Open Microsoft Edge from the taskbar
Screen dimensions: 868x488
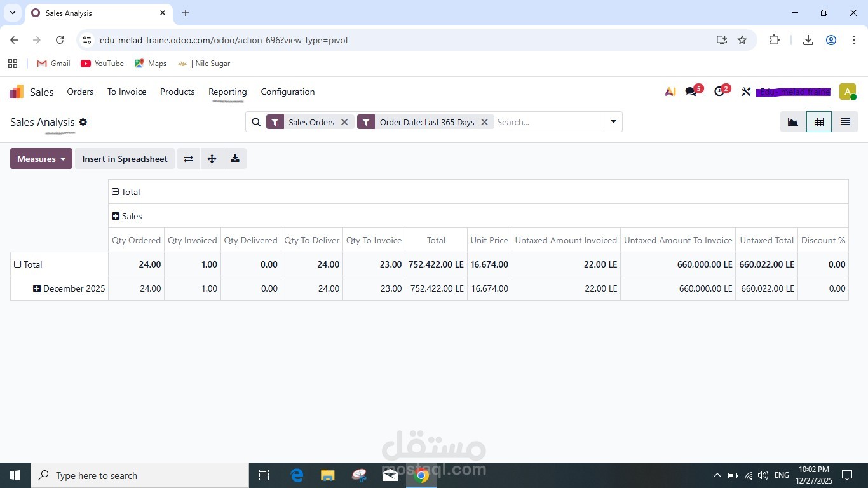pos(297,475)
